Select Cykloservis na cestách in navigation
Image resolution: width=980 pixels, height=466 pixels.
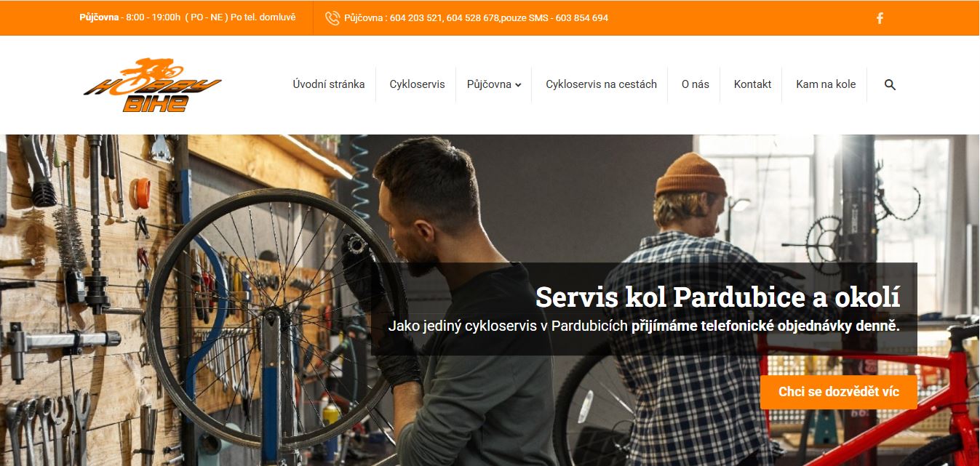(601, 84)
